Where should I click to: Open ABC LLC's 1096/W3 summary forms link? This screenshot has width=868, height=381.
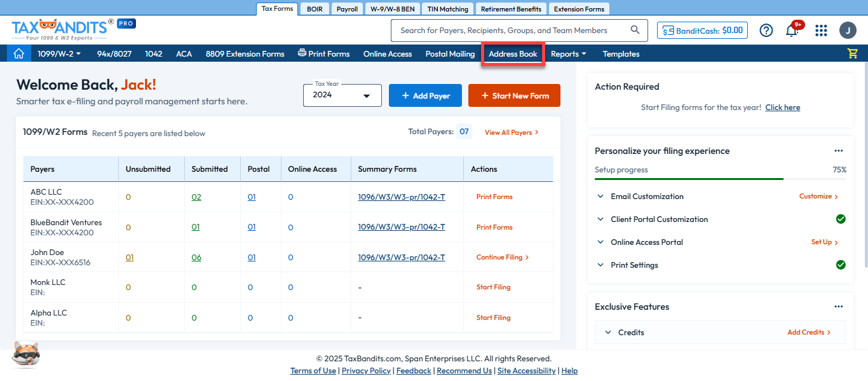pyautogui.click(x=402, y=197)
